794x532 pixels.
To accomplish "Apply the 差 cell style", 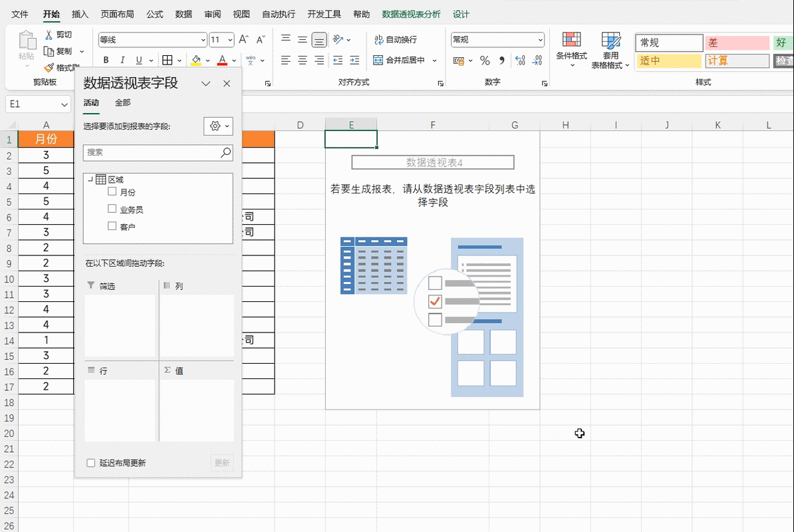I will point(737,43).
